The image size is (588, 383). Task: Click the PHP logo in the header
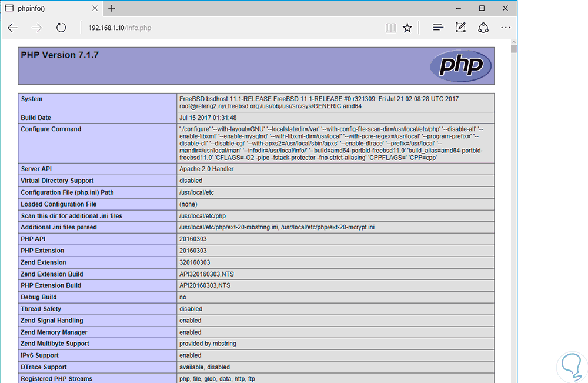tap(460, 66)
